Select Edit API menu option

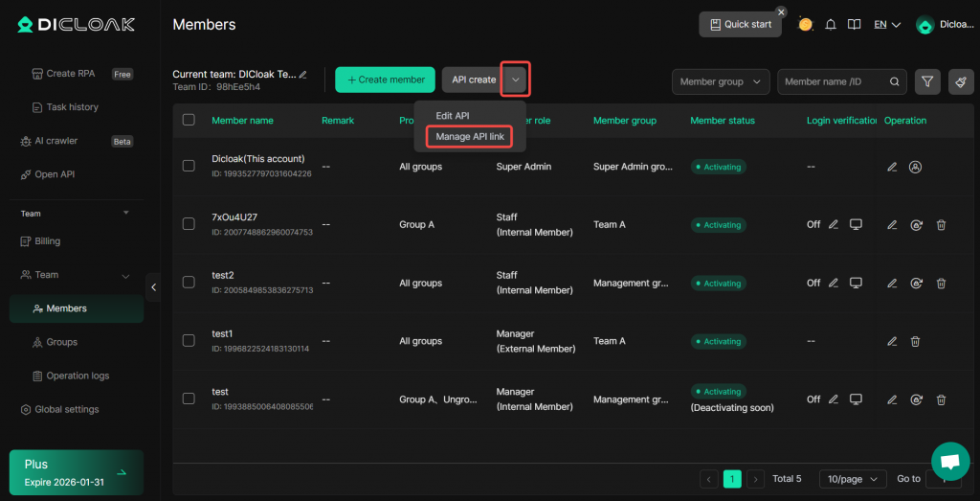pyautogui.click(x=453, y=116)
